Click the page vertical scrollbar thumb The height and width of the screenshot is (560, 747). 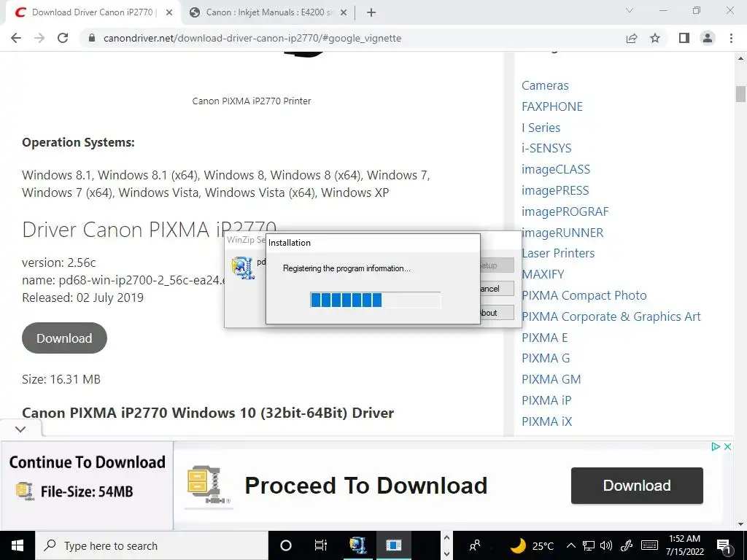pyautogui.click(x=740, y=94)
